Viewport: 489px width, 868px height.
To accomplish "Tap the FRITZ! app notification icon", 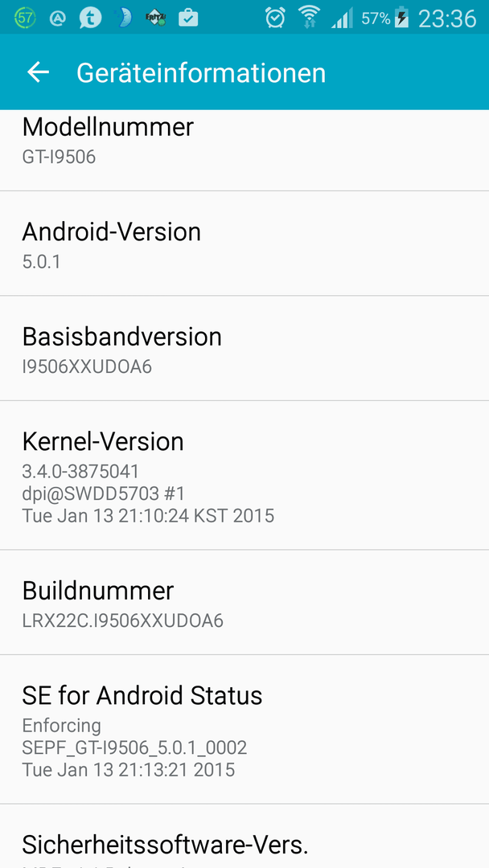I will click(x=156, y=18).
